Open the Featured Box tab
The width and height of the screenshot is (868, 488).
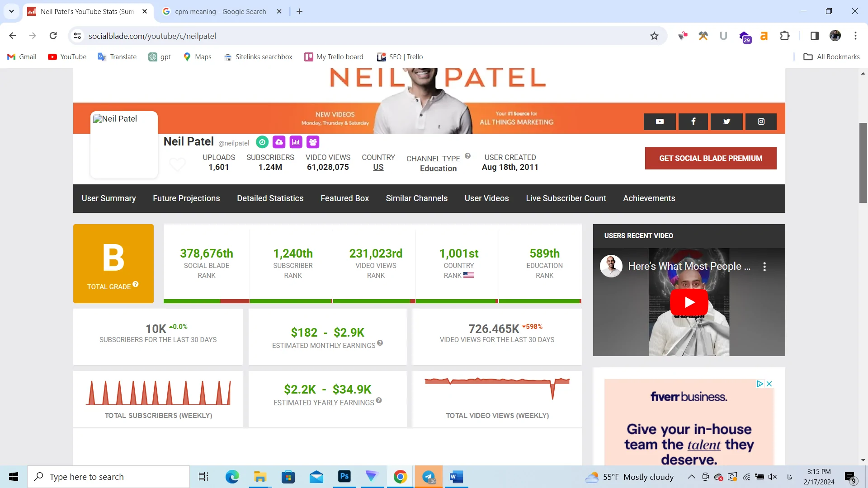tap(344, 198)
